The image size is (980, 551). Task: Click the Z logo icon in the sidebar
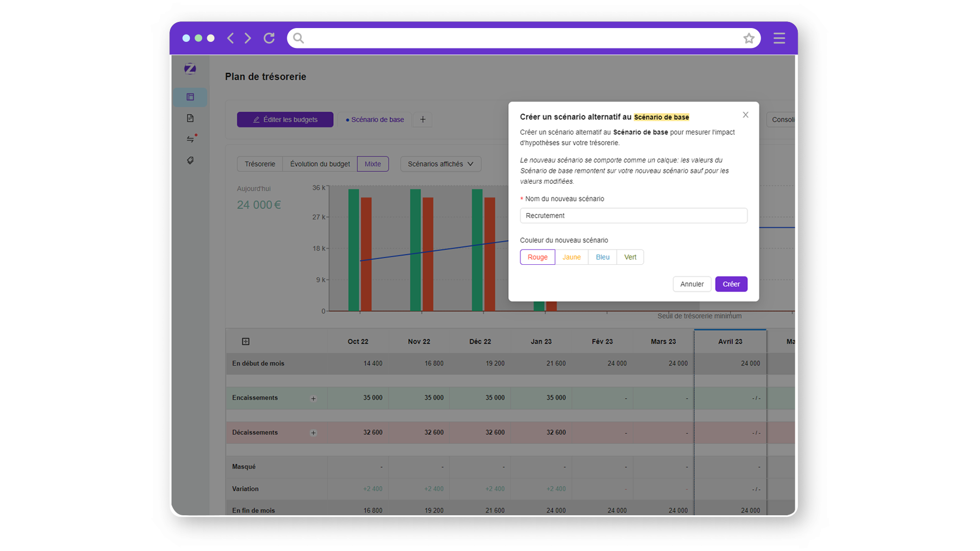tap(190, 69)
